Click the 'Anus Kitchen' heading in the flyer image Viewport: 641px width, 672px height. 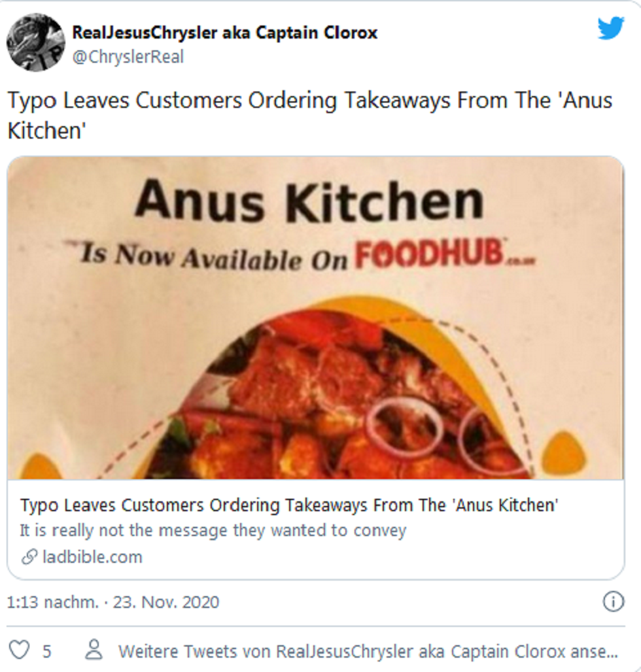tap(309, 200)
